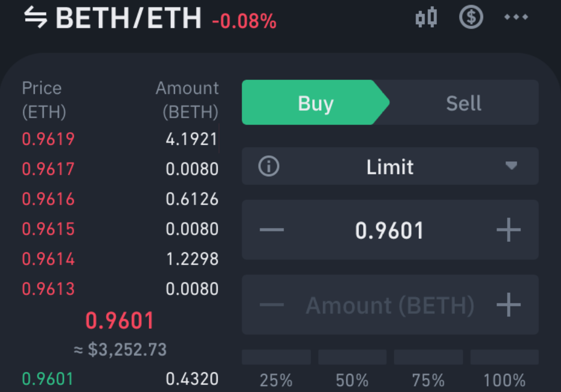Increase the 0.9601 price with plus icon

point(508,230)
